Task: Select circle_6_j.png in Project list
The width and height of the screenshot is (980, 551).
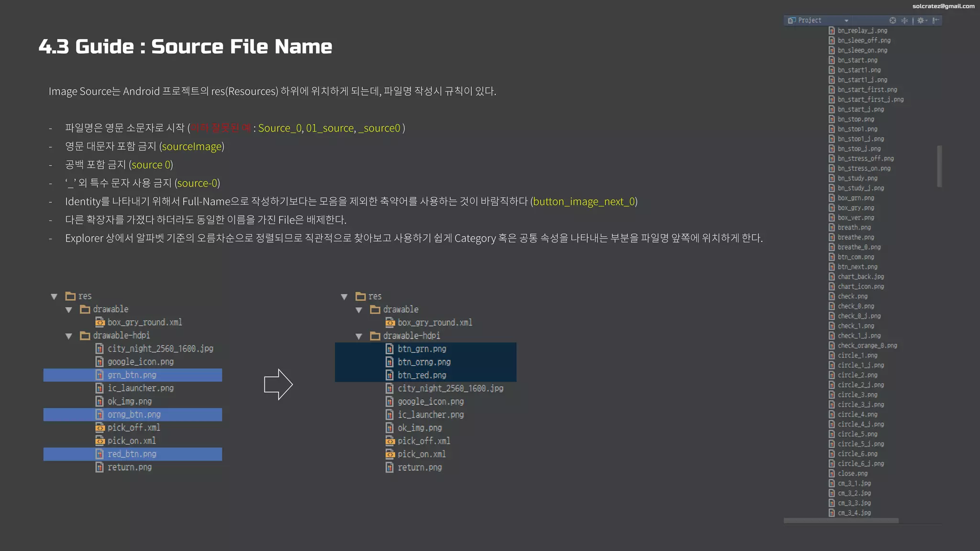Action: coord(861,464)
